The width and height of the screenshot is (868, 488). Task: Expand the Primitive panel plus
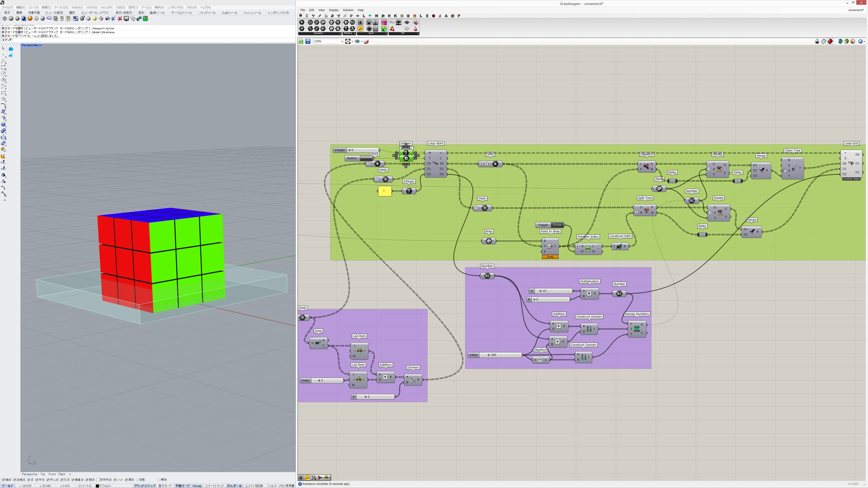pos(355,33)
